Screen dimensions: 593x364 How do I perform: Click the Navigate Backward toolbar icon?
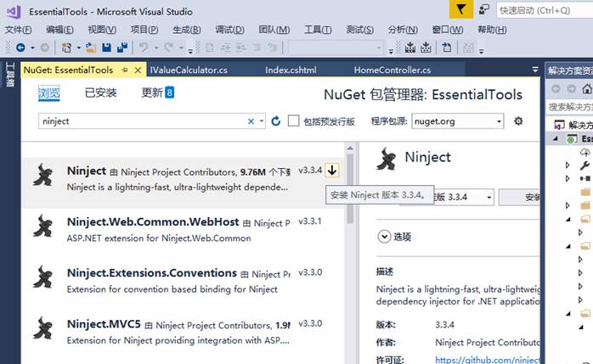(20, 48)
